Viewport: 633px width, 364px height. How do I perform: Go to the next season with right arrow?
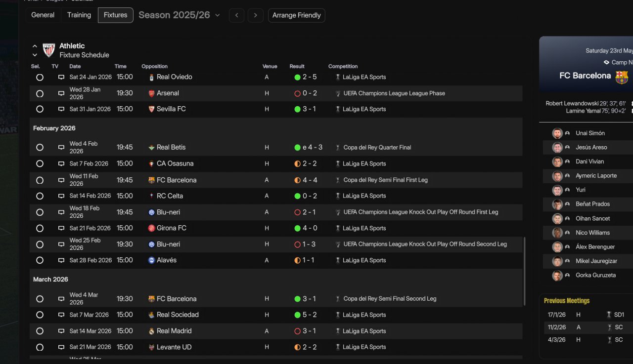pyautogui.click(x=255, y=15)
